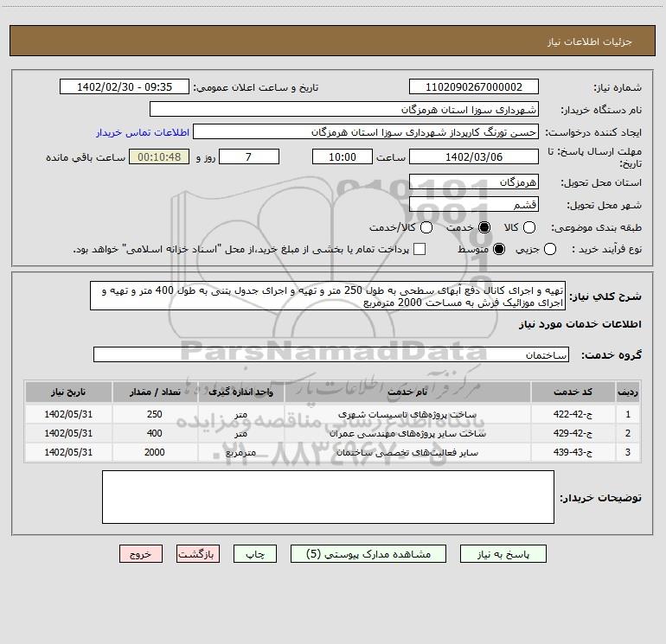
Task: Click the general need description text area
Action: pos(328,296)
